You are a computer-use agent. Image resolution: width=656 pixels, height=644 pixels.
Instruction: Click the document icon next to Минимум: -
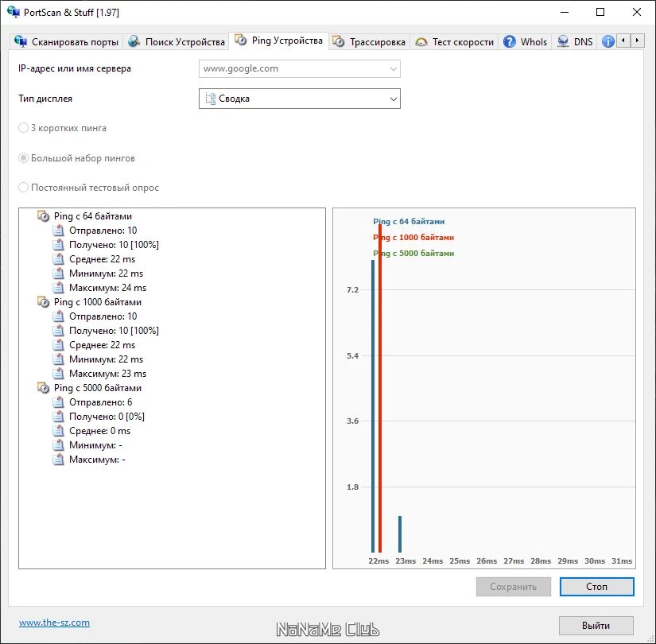coord(59,445)
